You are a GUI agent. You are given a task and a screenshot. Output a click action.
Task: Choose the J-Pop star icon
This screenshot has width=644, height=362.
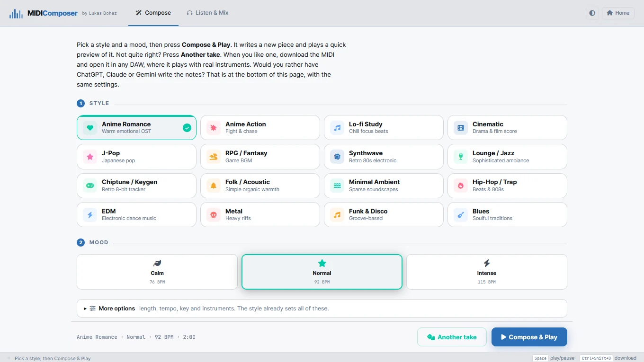[x=90, y=157]
